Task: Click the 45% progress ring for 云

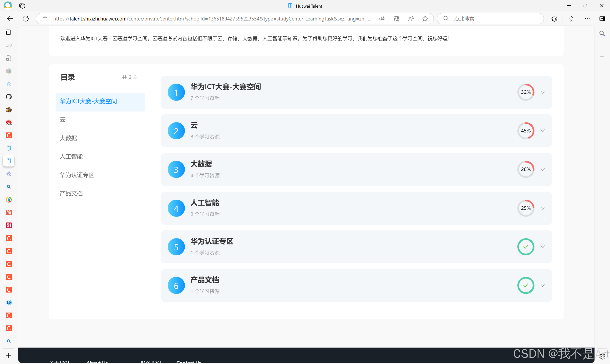Action: tap(526, 131)
